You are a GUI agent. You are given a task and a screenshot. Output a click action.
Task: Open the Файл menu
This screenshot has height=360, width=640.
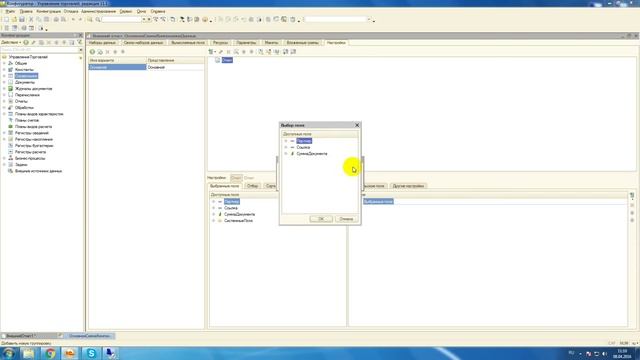(x=10, y=11)
